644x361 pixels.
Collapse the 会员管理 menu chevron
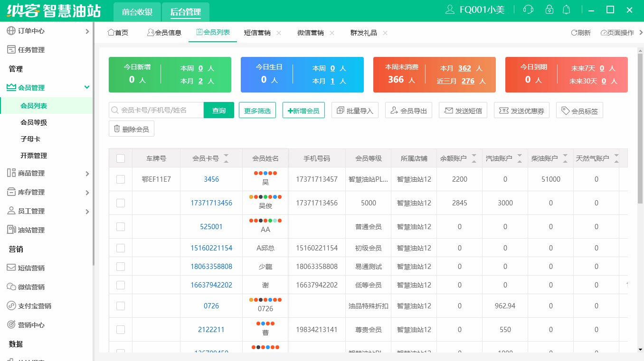click(86, 87)
